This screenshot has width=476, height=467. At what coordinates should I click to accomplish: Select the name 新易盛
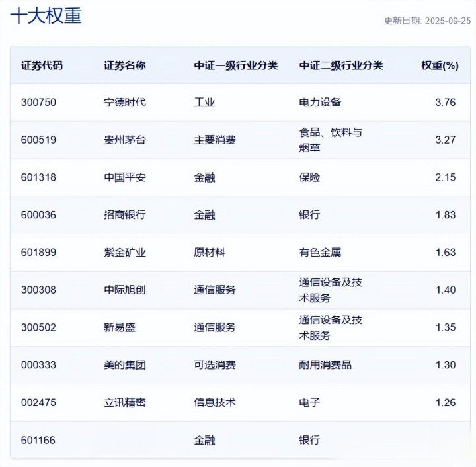pos(120,327)
